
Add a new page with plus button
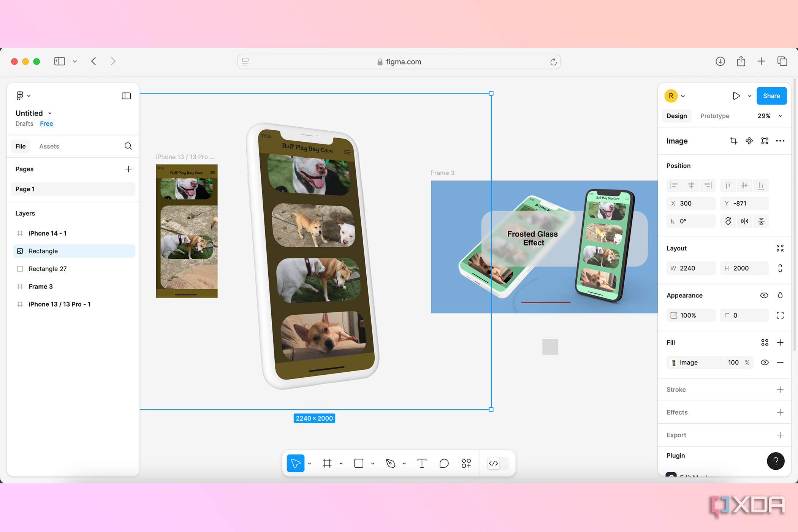pyautogui.click(x=128, y=169)
